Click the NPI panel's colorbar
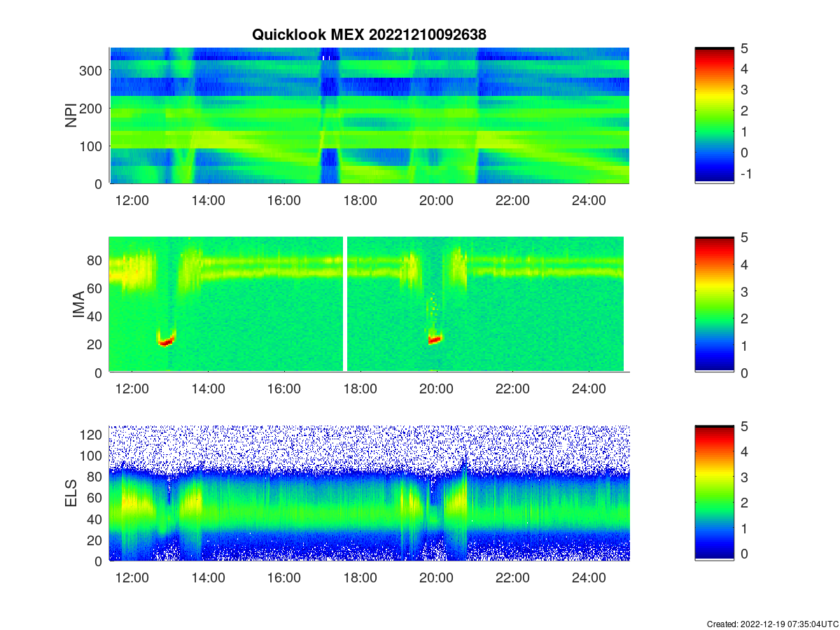Screen dimensions: 840x630 [714, 115]
